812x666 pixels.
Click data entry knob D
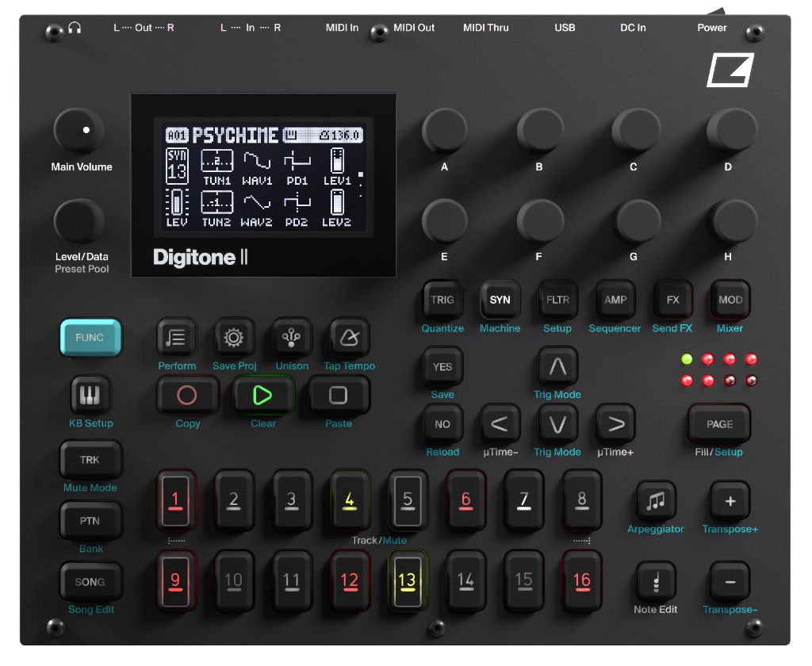point(730,131)
